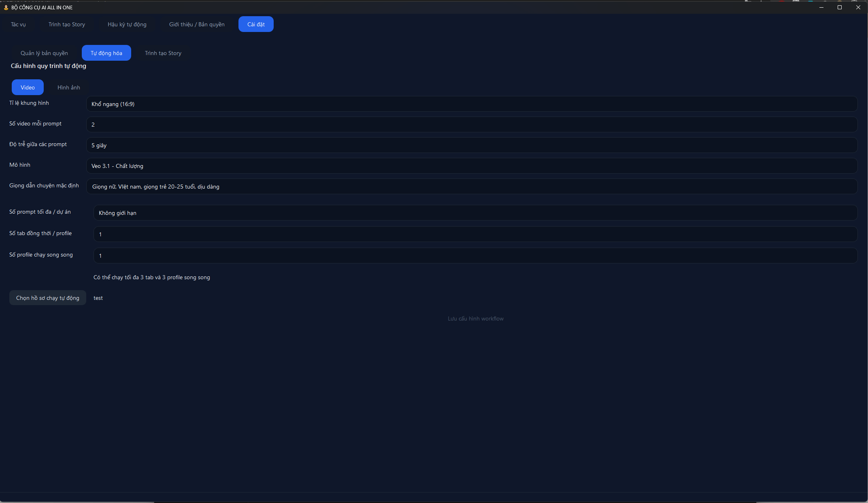Open Tỉ lệ khung hình dropdown
Screen dimensions: 868x503
coord(472,104)
